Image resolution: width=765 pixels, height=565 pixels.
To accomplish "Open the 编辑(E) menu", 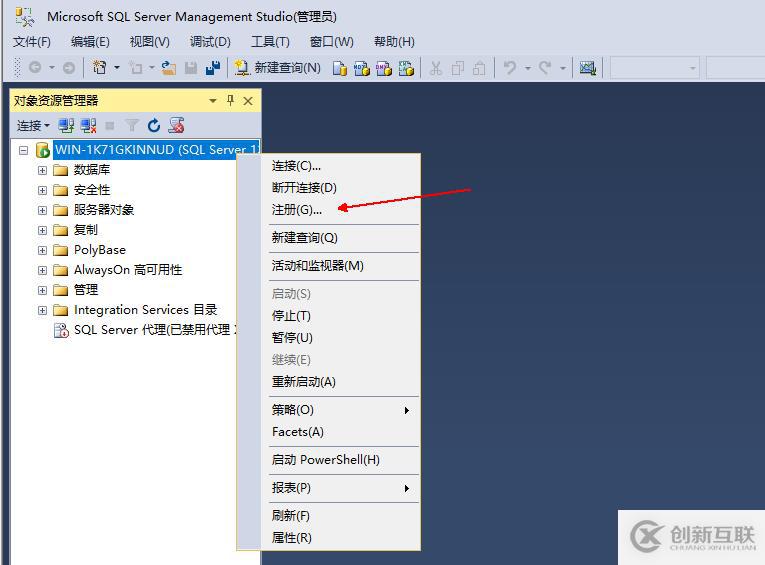I will click(90, 42).
